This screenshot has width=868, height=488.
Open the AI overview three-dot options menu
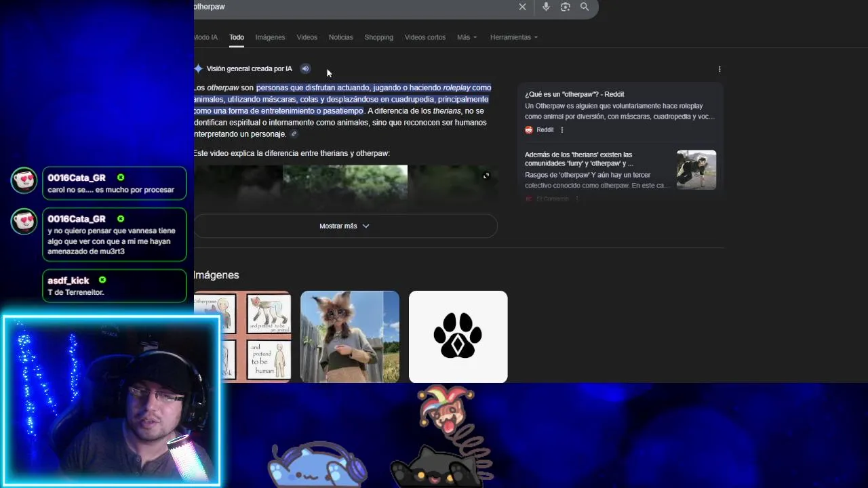pyautogui.click(x=719, y=69)
